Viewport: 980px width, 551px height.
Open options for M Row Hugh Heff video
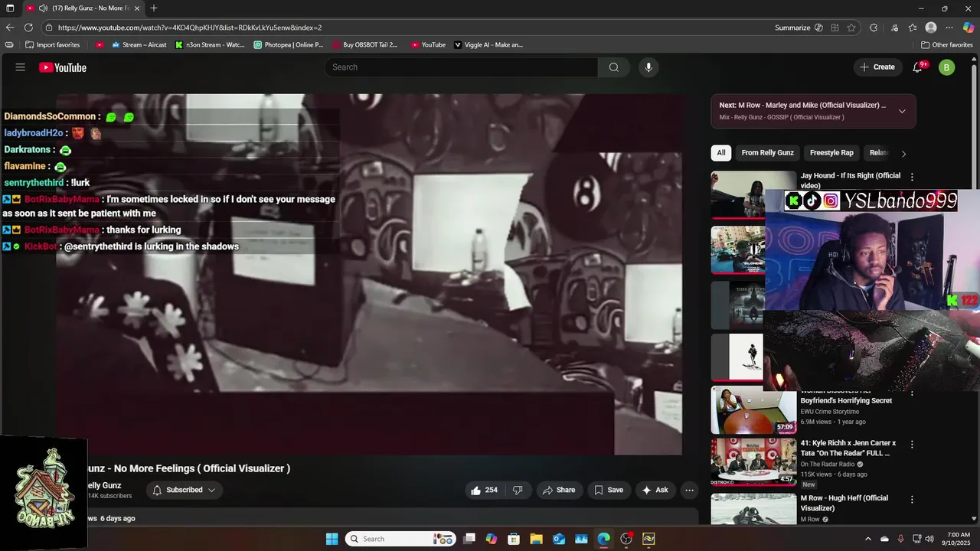[911, 499]
